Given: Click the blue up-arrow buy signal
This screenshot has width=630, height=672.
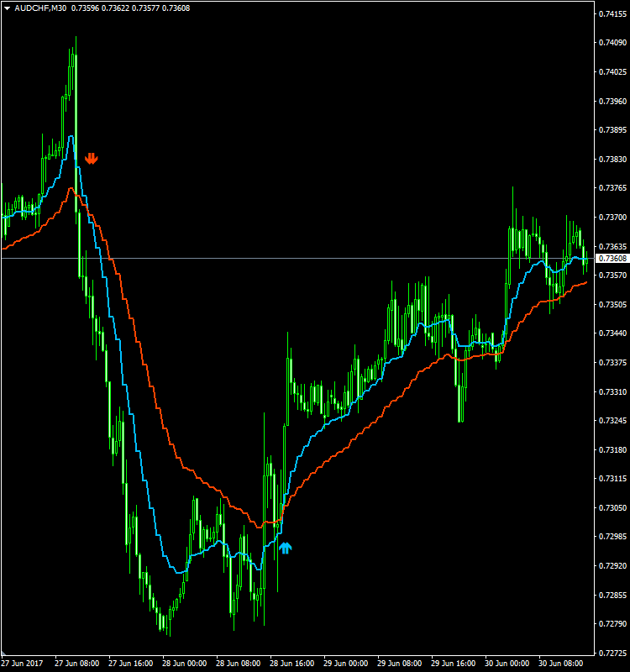Looking at the screenshot, I should tap(286, 548).
